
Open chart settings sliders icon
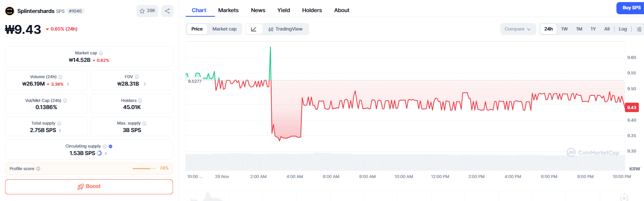pyautogui.click(x=639, y=29)
